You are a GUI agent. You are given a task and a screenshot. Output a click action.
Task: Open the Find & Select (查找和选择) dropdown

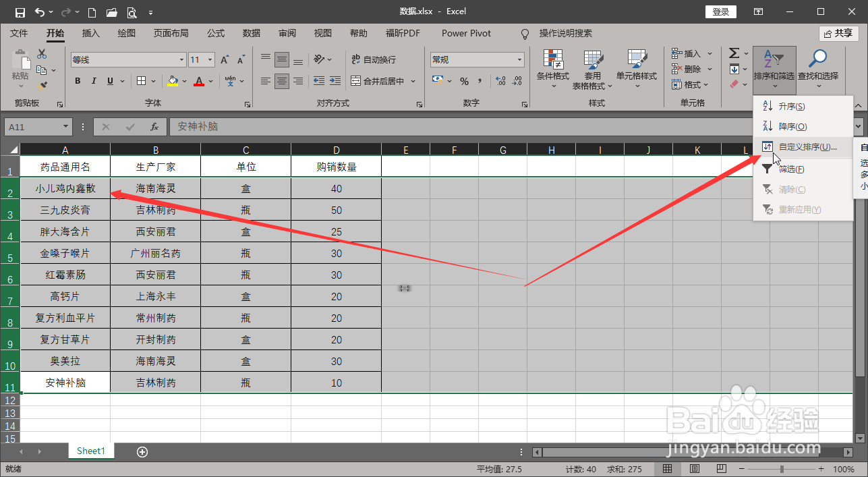pyautogui.click(x=817, y=69)
